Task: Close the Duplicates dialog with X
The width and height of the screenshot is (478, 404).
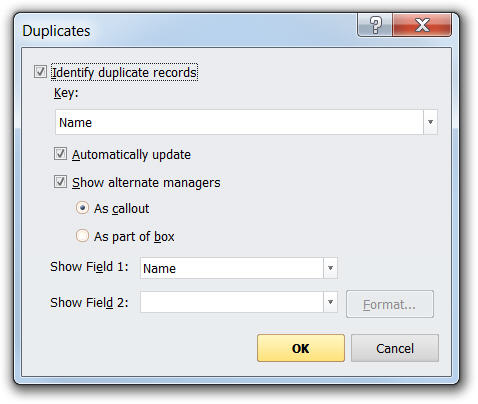Action: (422, 25)
